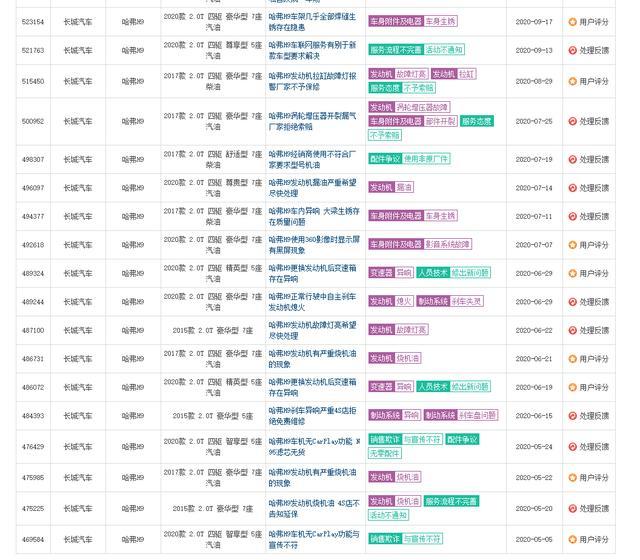Viewport: 640px width, 560px height.
Task: Click the date 2020-05-05
Action: point(534,539)
